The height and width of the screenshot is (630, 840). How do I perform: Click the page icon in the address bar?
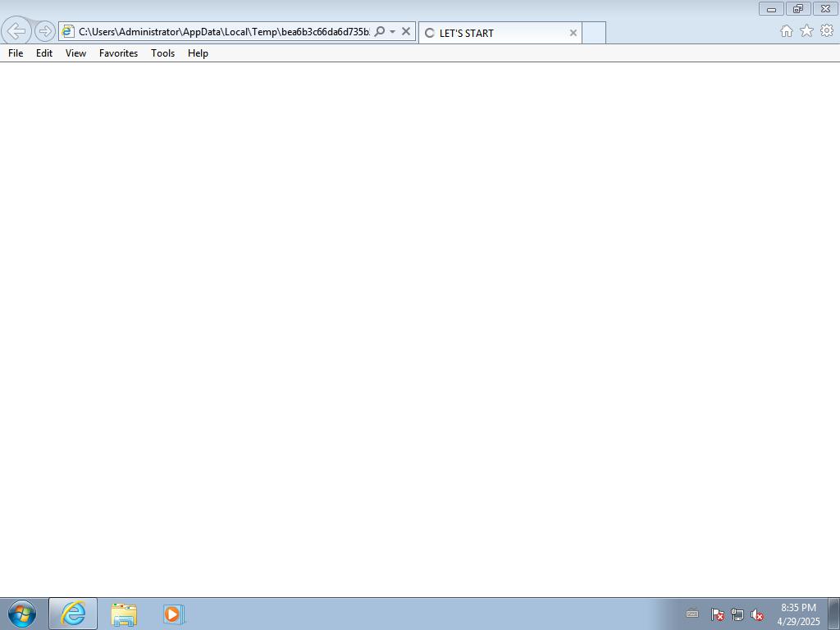(68, 31)
